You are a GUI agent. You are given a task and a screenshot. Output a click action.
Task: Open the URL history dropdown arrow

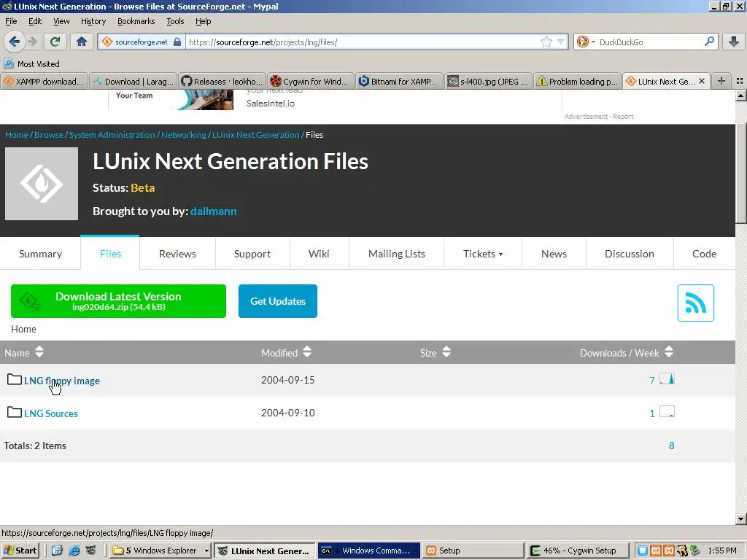(561, 42)
